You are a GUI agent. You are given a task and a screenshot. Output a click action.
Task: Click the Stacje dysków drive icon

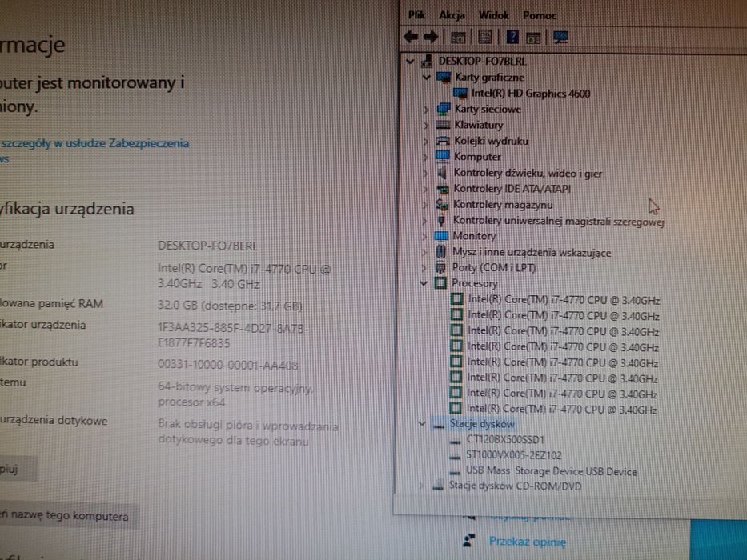[x=439, y=424]
